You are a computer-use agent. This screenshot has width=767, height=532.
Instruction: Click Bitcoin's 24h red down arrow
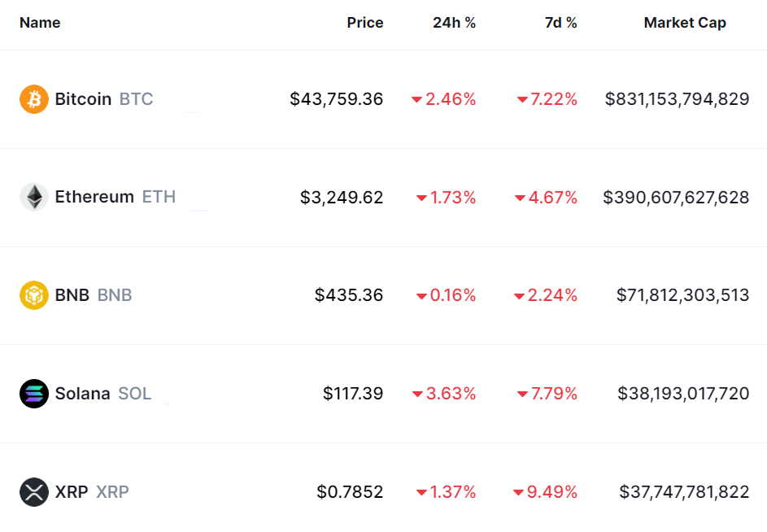(416, 100)
